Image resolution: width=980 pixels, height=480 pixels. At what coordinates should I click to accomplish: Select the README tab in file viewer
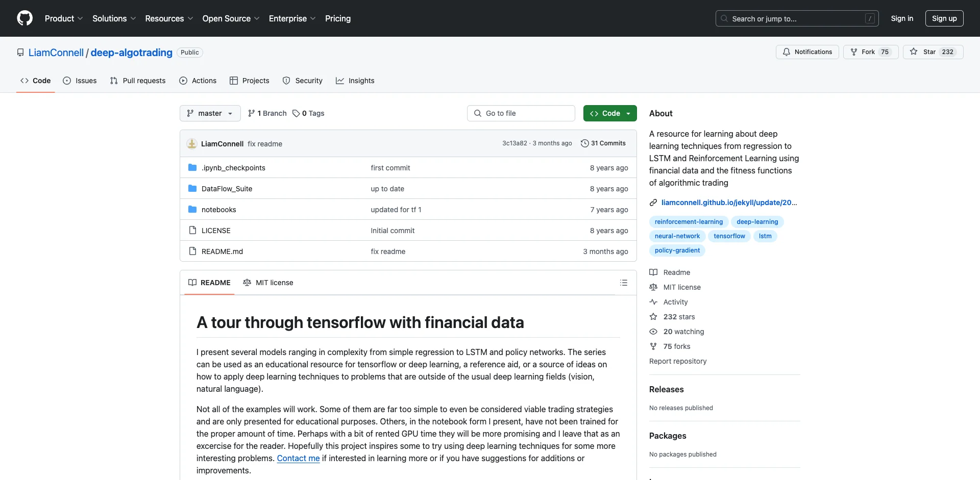pyautogui.click(x=209, y=283)
